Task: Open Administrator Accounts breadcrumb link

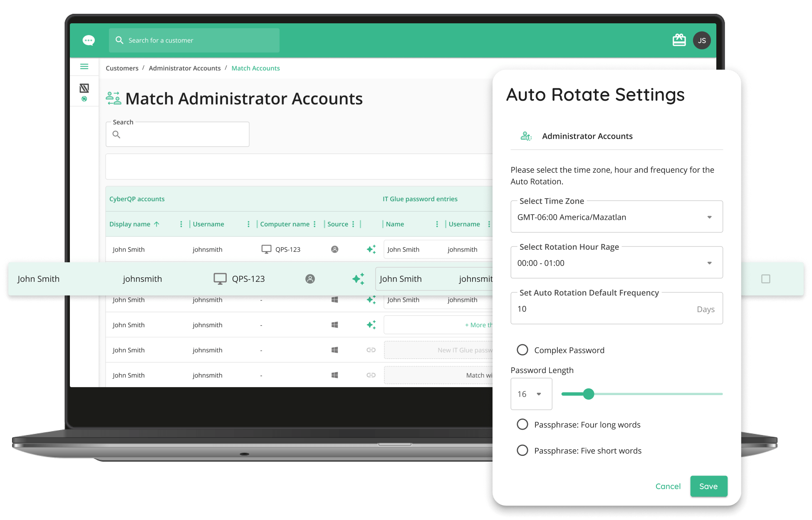Action: pos(185,68)
